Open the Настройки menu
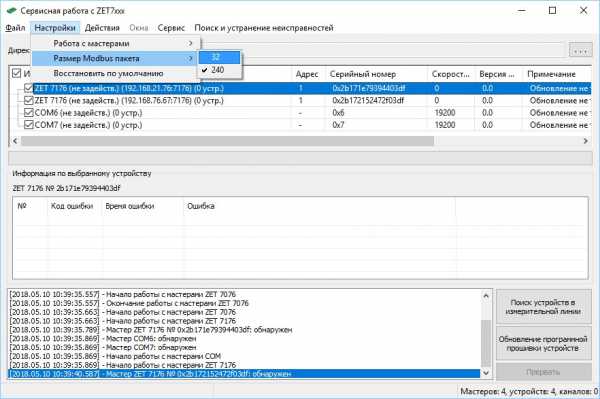 point(55,28)
